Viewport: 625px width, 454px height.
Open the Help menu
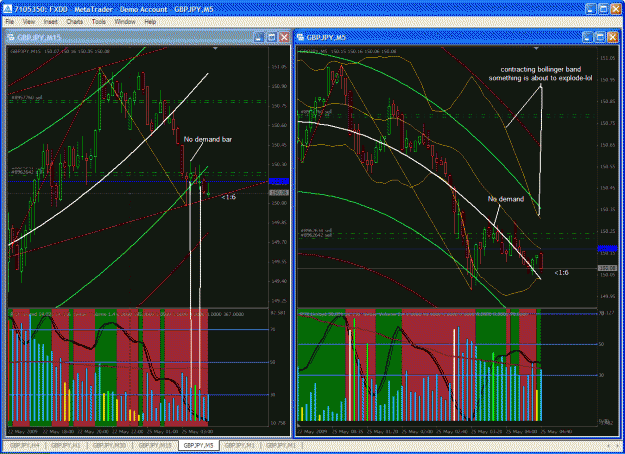[150, 22]
